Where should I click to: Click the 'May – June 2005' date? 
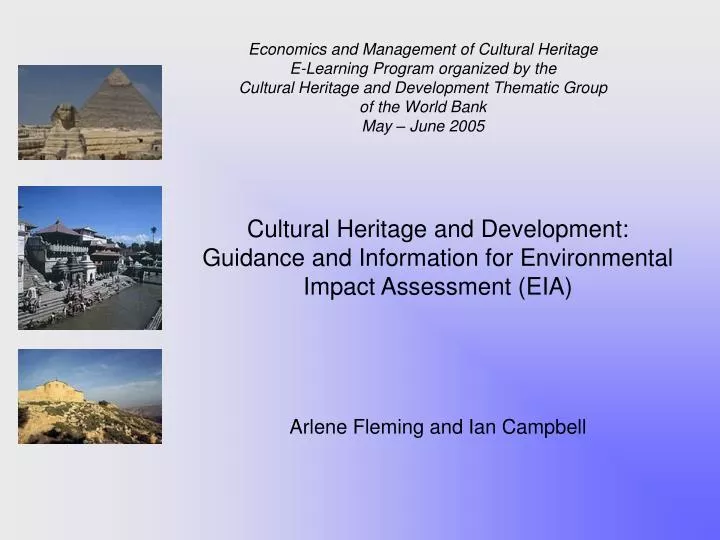(423, 126)
